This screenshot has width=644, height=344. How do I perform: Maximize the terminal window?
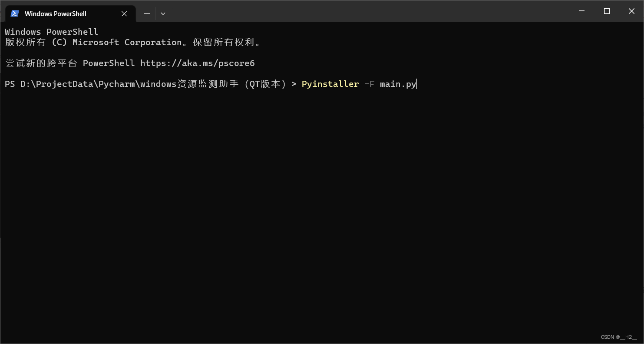coord(607,11)
